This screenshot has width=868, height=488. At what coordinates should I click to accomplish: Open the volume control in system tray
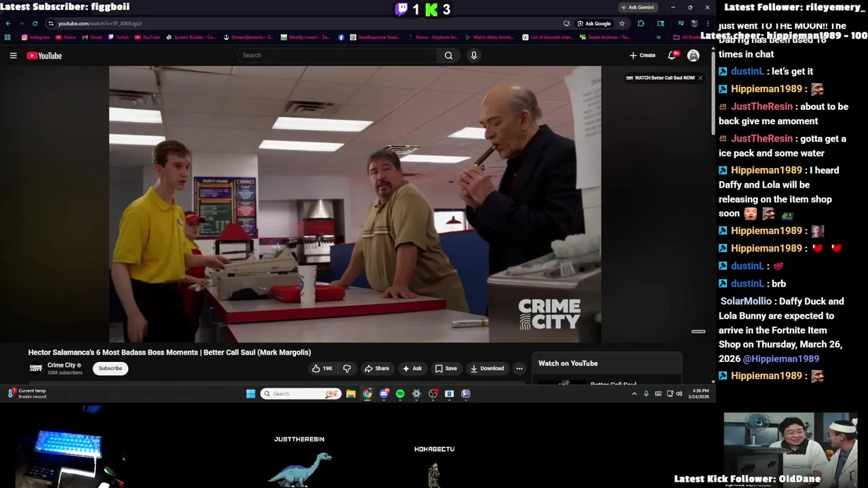point(679,394)
